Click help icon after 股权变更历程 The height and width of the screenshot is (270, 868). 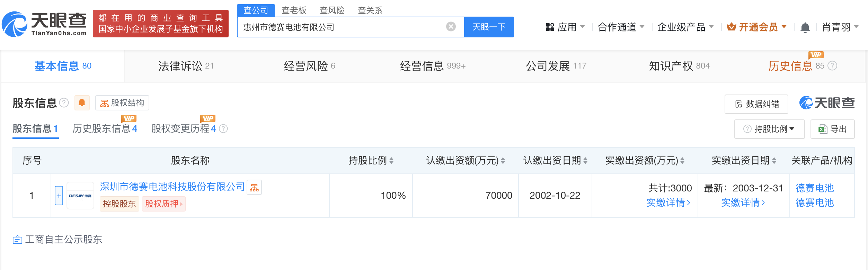point(224,129)
